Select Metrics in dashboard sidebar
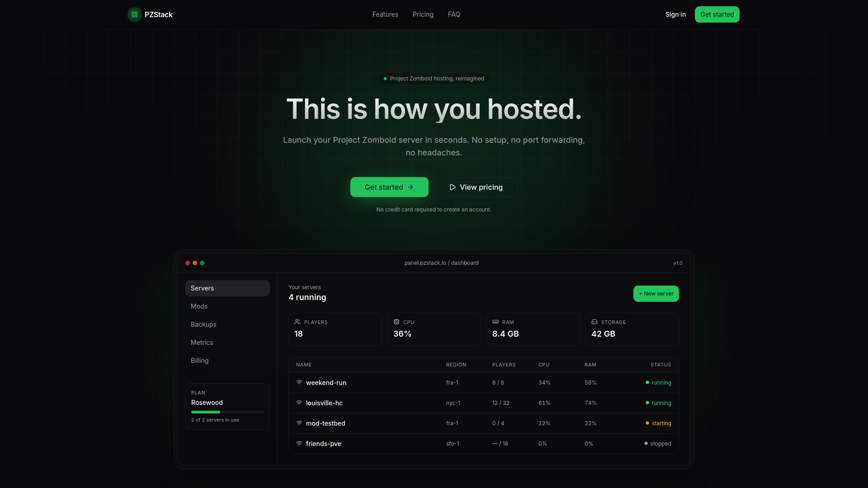 [x=227, y=343]
